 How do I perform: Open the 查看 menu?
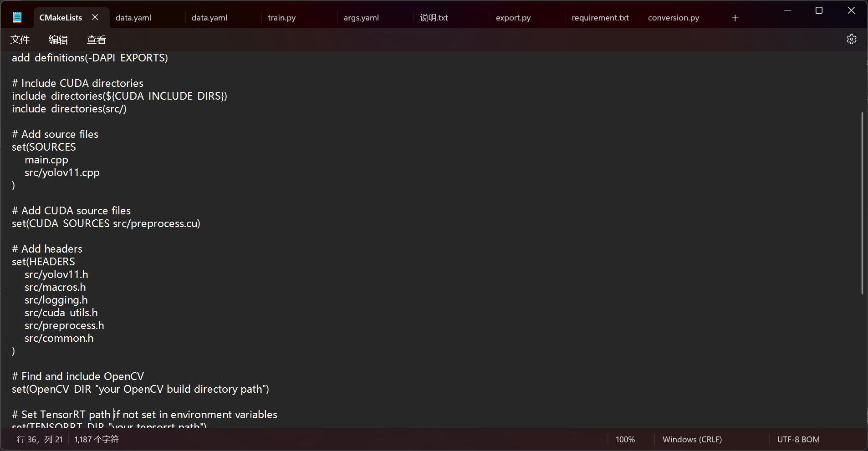pyautogui.click(x=97, y=40)
